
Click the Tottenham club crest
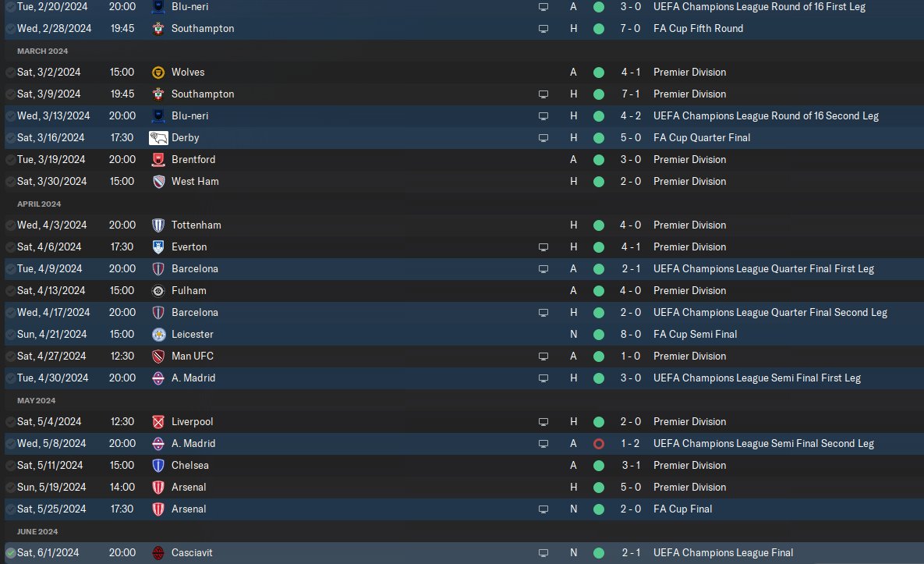coord(158,225)
